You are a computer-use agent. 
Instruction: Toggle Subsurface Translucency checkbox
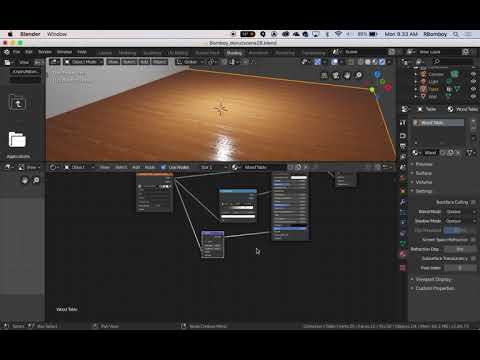click(x=473, y=258)
